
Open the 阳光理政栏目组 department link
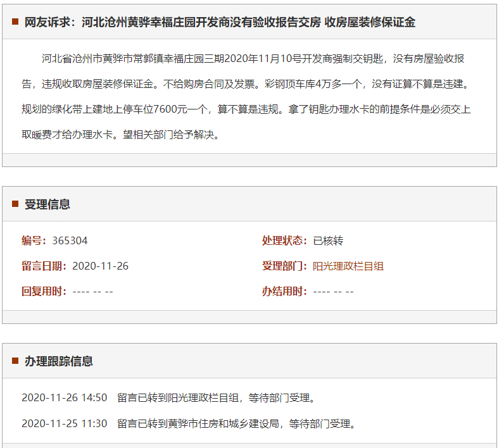tap(348, 266)
